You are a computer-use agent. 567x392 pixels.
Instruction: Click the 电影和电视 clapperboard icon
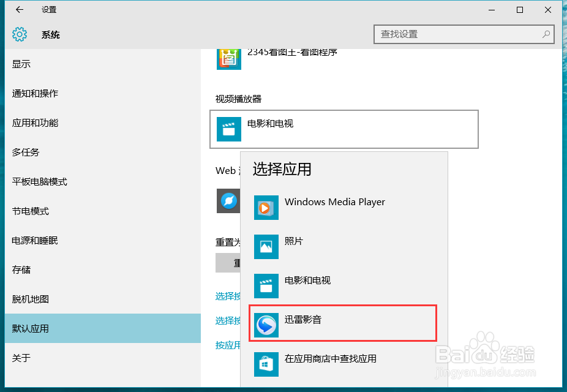point(266,285)
